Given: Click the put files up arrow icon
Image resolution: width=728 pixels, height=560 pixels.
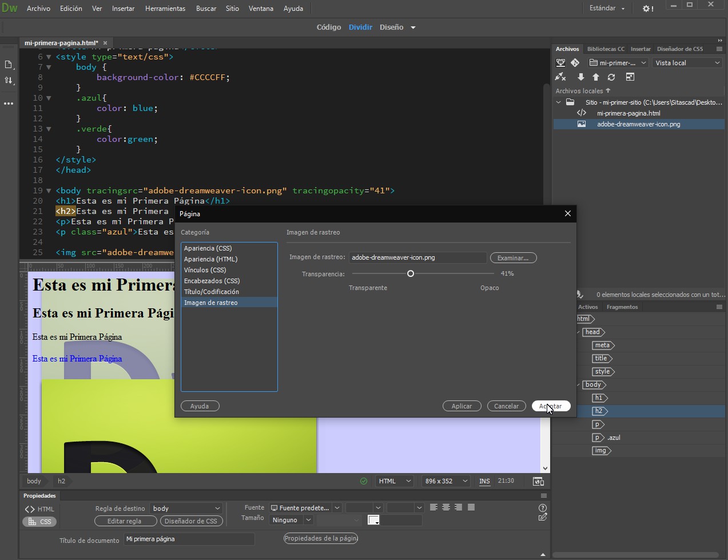Looking at the screenshot, I should 596,77.
